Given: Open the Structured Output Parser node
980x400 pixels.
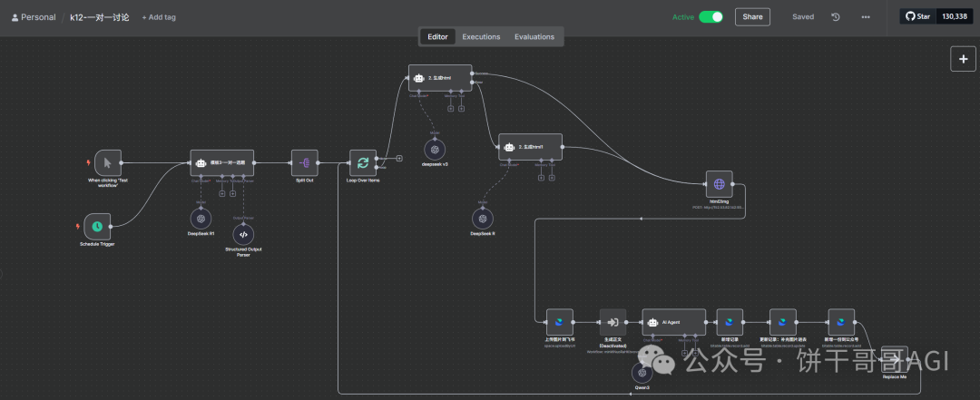Looking at the screenshot, I should point(243,234).
